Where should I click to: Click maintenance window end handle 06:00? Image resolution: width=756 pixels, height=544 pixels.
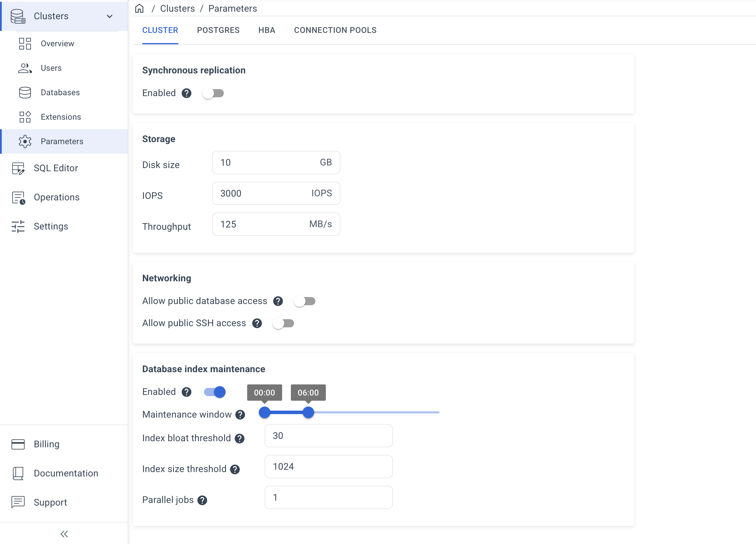tap(308, 412)
